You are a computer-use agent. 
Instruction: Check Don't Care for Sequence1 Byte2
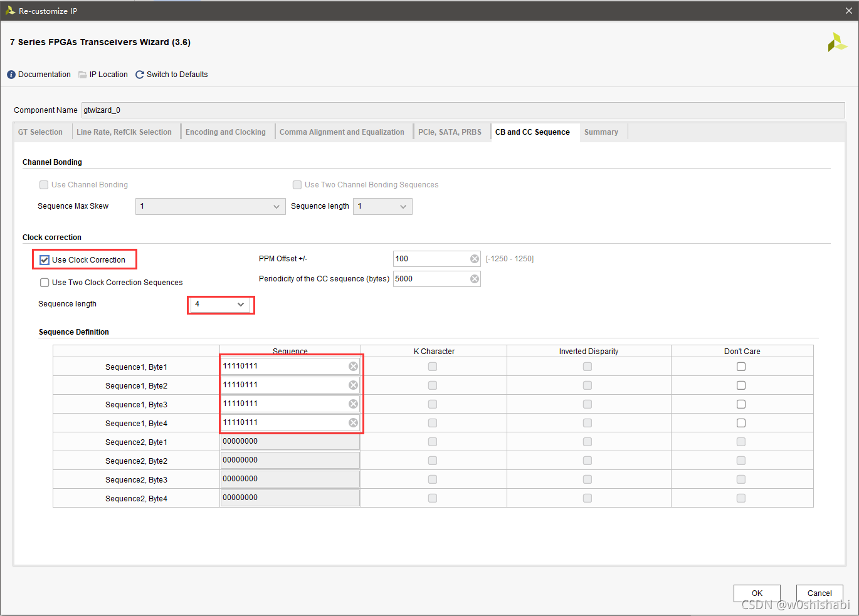click(x=741, y=385)
